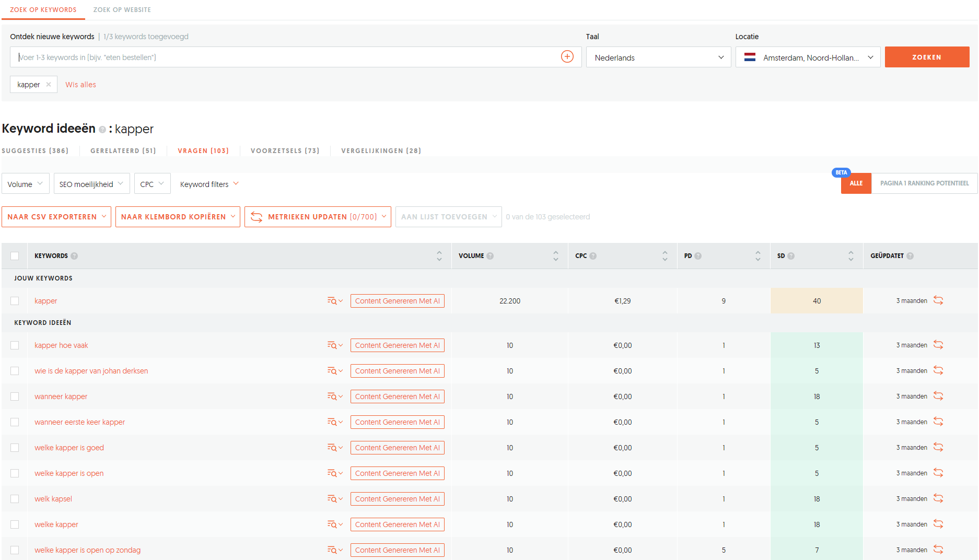979x560 pixels.
Task: Open Metrieken updaten dropdown
Action: tap(318, 217)
